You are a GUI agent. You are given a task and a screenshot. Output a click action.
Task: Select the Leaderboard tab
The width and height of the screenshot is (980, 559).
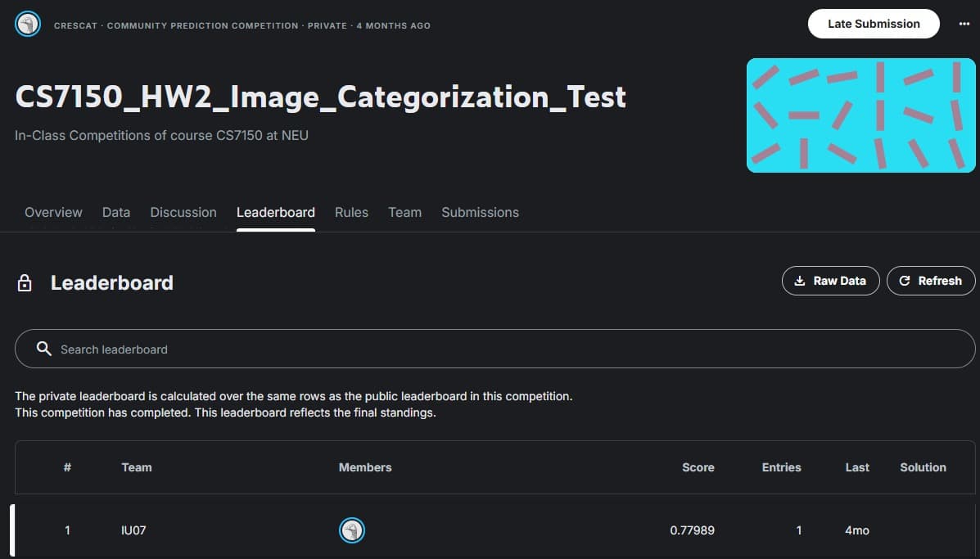pos(276,212)
